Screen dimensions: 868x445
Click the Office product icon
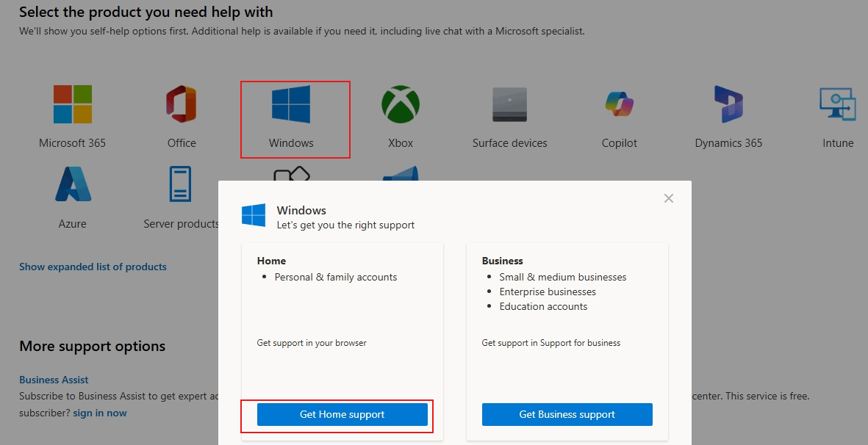tap(181, 104)
